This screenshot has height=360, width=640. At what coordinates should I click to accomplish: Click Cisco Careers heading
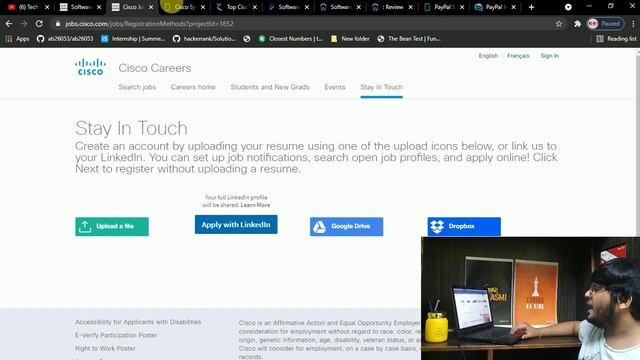[155, 68]
